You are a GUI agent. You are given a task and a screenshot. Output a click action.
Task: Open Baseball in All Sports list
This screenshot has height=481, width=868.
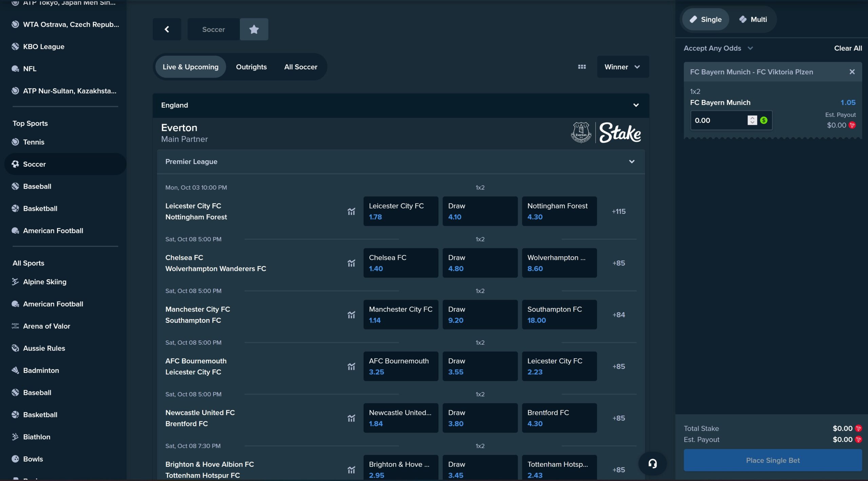(x=65, y=393)
